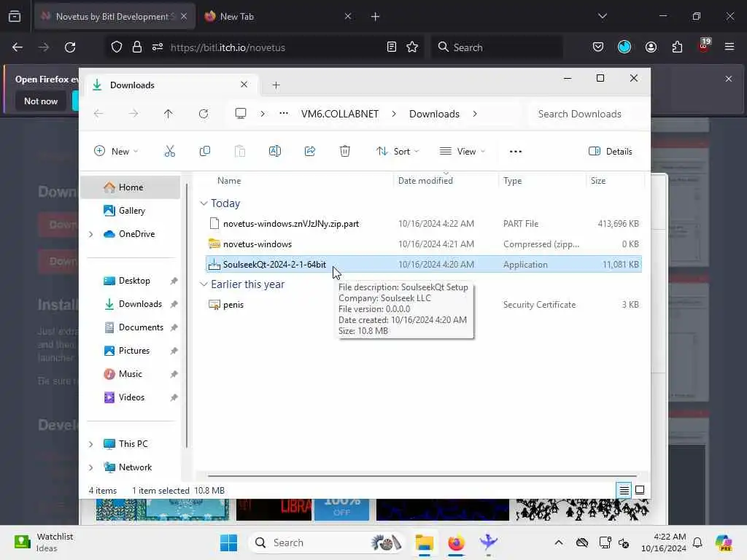Select the novetus-windows zipped folder

[424, 244]
